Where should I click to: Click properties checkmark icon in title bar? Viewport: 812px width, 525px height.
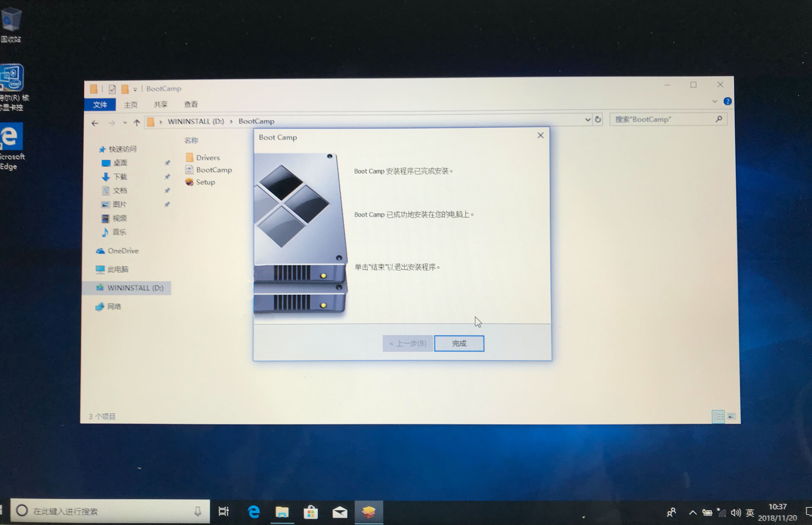[x=112, y=89]
